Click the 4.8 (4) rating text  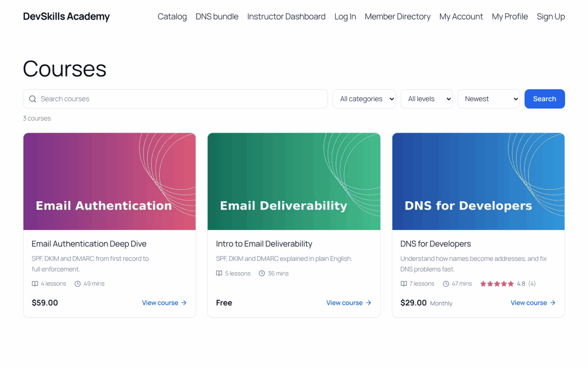point(526,284)
